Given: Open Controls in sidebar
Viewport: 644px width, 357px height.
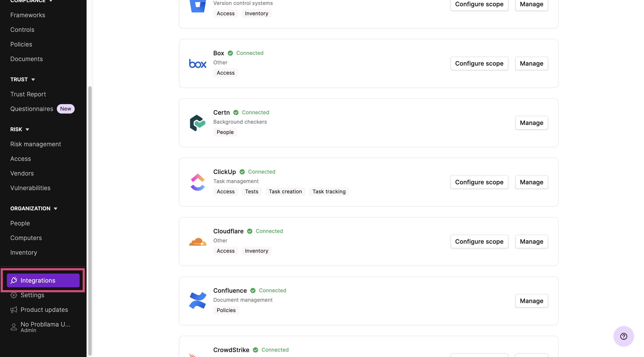Looking at the screenshot, I should coord(22,30).
